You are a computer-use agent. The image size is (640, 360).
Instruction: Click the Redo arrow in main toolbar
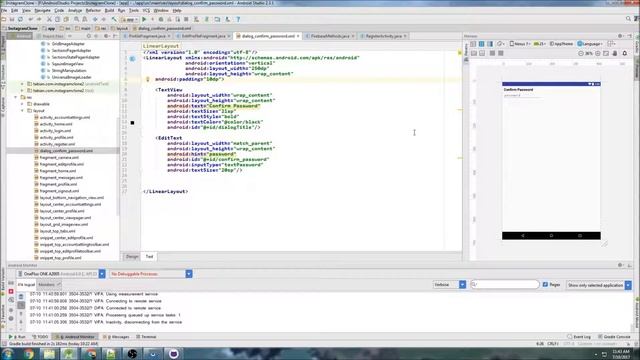39,19
